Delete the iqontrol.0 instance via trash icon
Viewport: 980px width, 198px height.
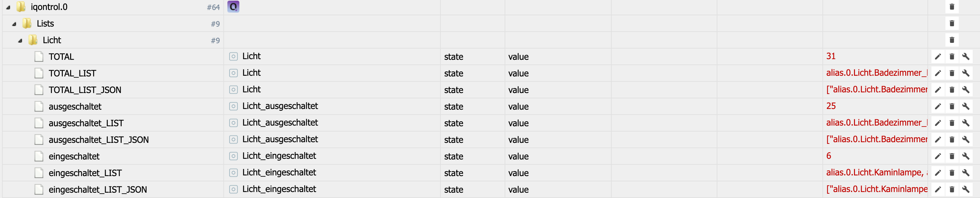point(952,7)
